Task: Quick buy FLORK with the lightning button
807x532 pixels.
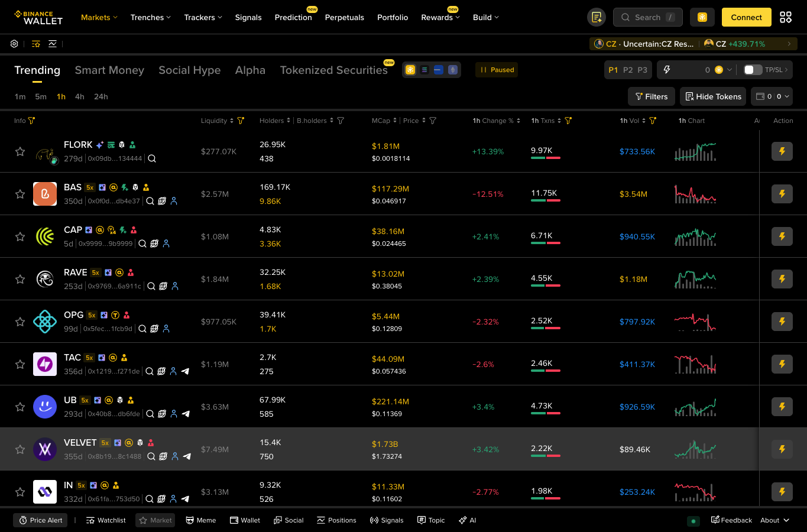Action: tap(782, 151)
